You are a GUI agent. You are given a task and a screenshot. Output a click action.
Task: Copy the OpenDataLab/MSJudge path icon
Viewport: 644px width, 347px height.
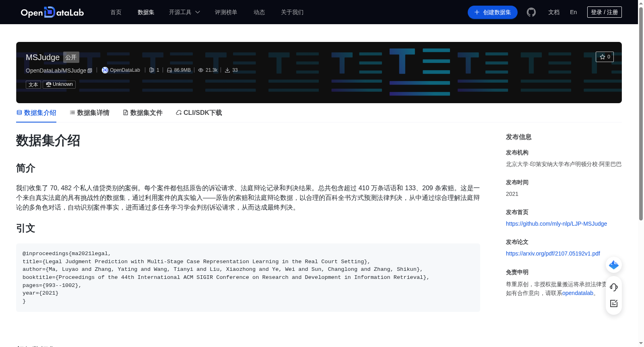pyautogui.click(x=90, y=71)
